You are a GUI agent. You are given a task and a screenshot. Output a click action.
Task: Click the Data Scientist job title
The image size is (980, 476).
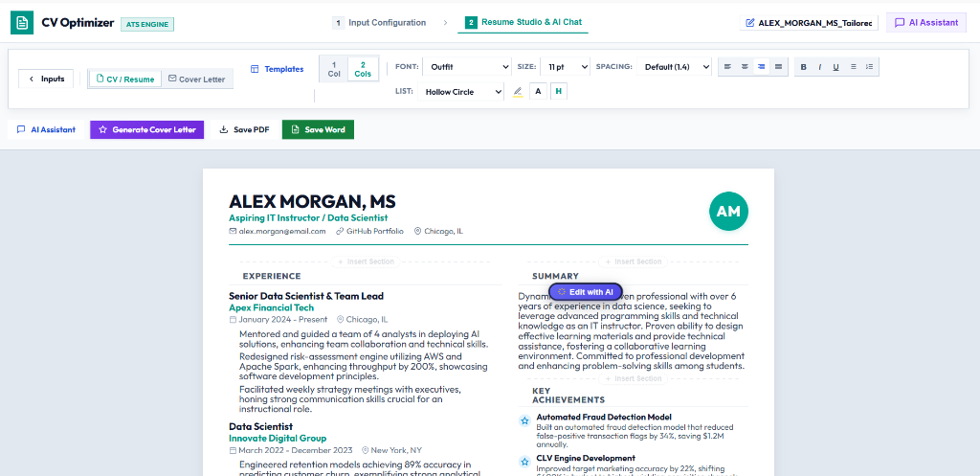point(260,426)
